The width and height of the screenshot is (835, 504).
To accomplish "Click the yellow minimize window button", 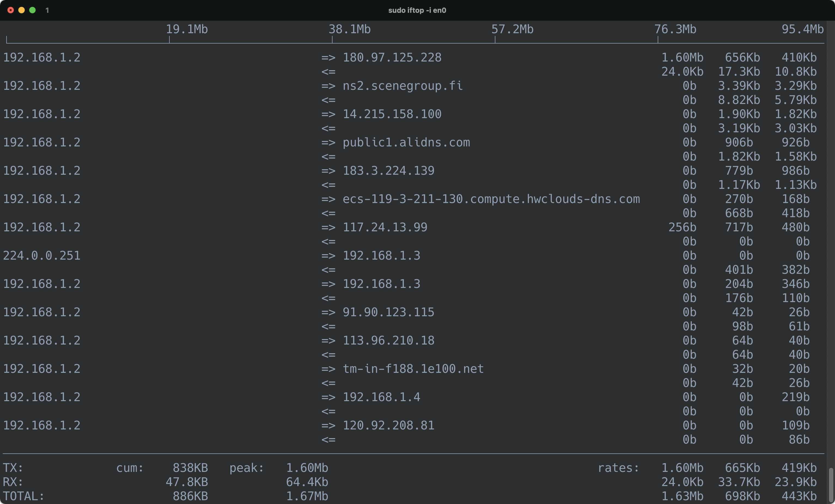I will [x=21, y=10].
